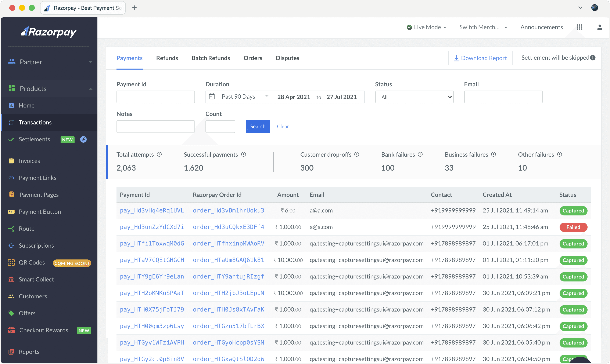Click the settlement skipped info icon
This screenshot has height=364, width=610.
point(593,58)
